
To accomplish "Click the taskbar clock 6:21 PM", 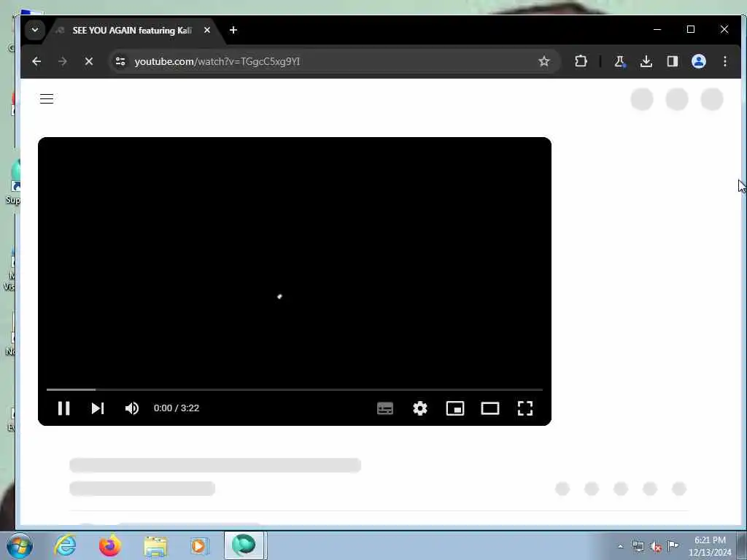I will [x=710, y=546].
